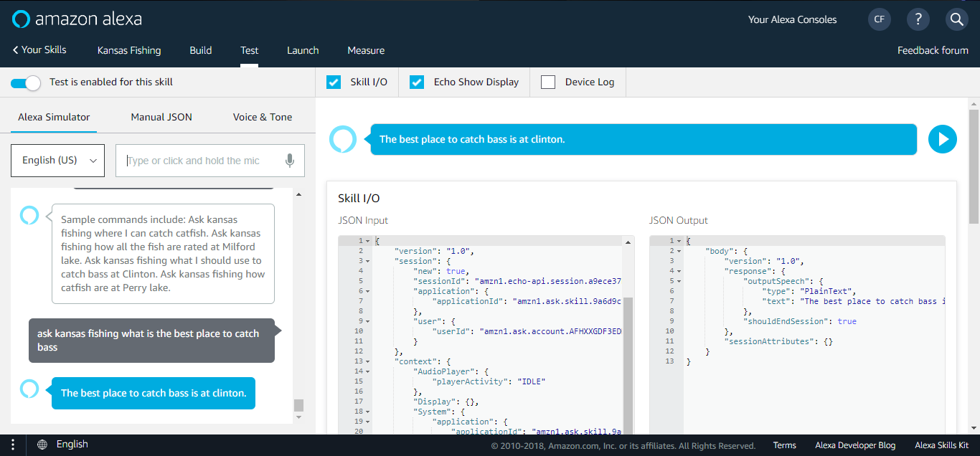The height and width of the screenshot is (456, 980).
Task: Uncheck the Skill I/O checkbox
Action: pos(334,82)
